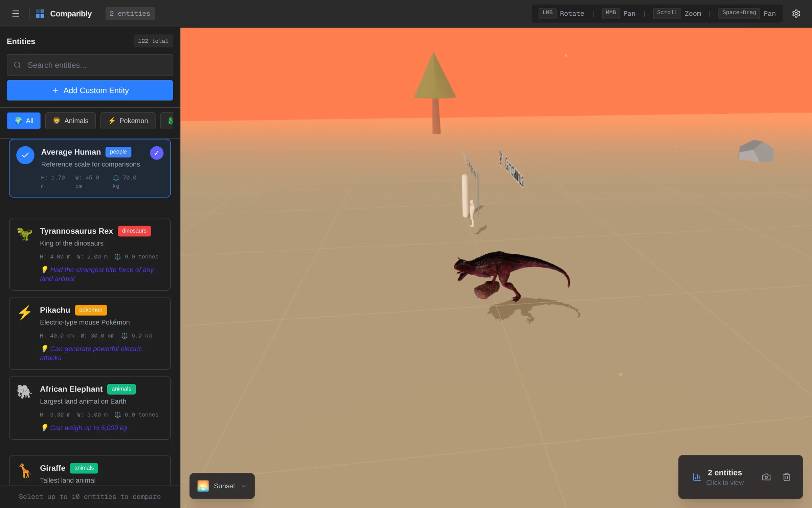Image resolution: width=812 pixels, height=508 pixels.
Task: Click 'Had the strongest bite force' fact
Action: [x=97, y=274]
